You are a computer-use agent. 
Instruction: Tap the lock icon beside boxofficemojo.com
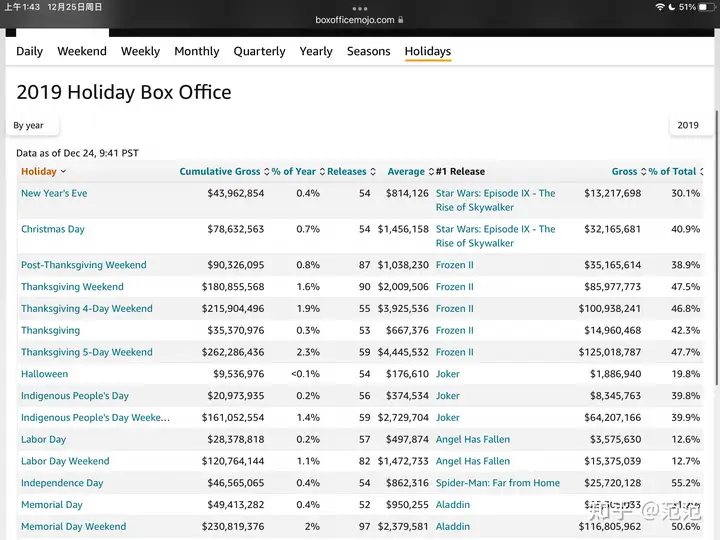(x=401, y=20)
